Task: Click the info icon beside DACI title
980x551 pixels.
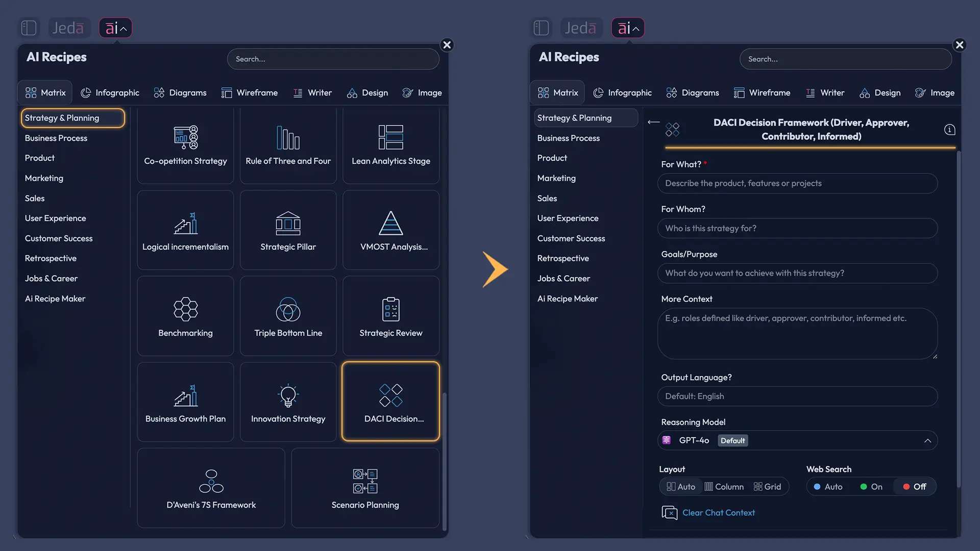Action: tap(949, 130)
